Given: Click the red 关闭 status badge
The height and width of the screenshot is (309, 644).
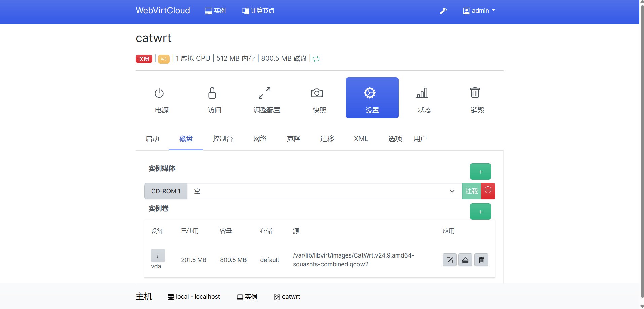Looking at the screenshot, I should (144, 59).
